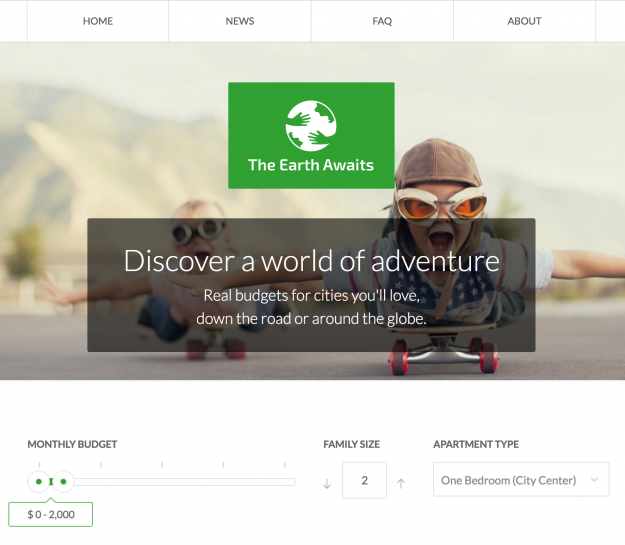
Task: Open the One Bedroom (City Center) dropdown
Action: coord(509,480)
